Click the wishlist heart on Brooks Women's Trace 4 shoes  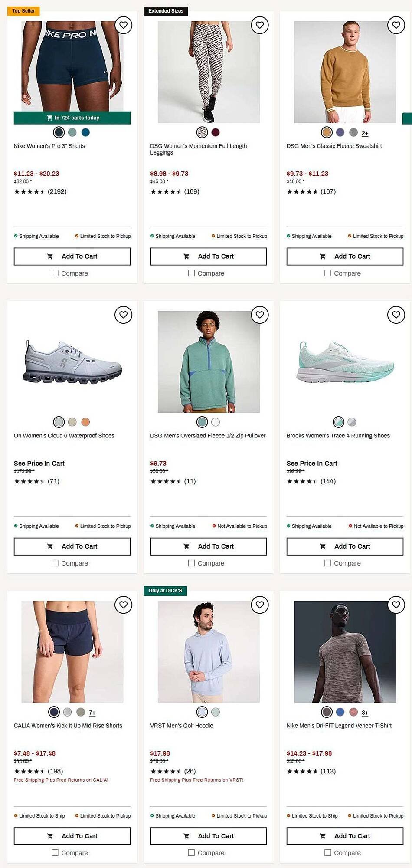click(x=396, y=315)
